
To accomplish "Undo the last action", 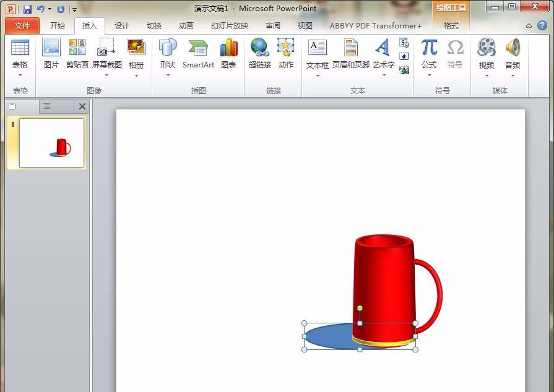I will coord(41,9).
